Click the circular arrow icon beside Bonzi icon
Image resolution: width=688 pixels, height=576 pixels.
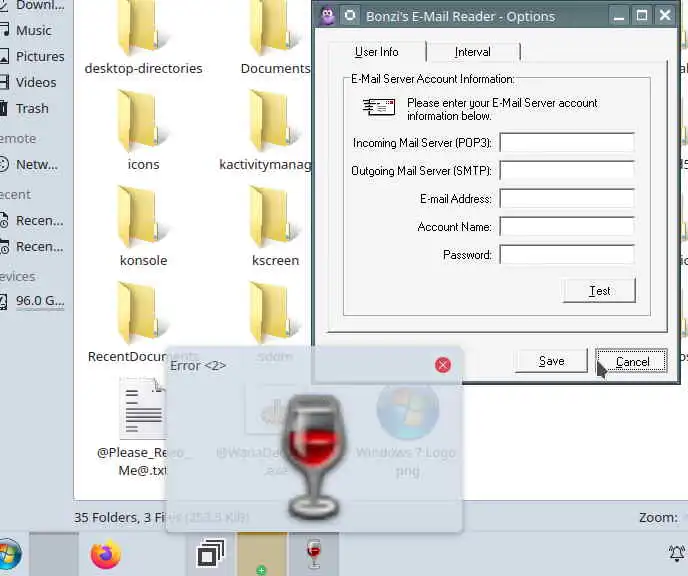pyautogui.click(x=350, y=16)
